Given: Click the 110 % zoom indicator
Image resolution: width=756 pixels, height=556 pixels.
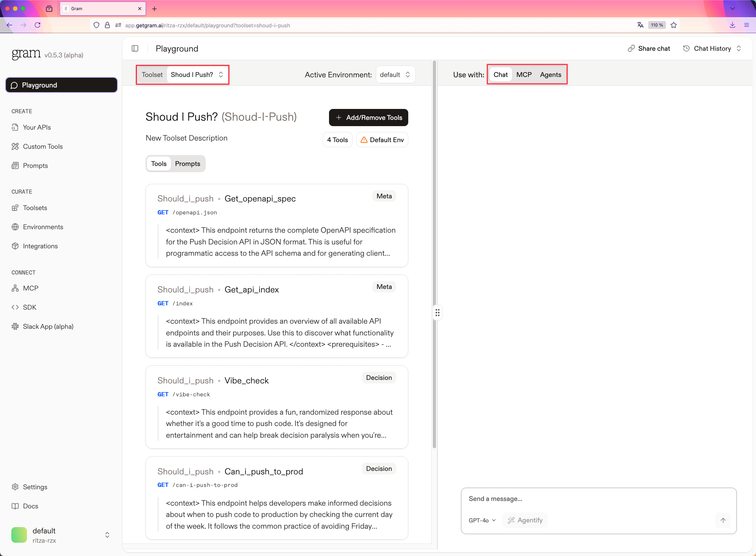Looking at the screenshot, I should click(x=657, y=25).
